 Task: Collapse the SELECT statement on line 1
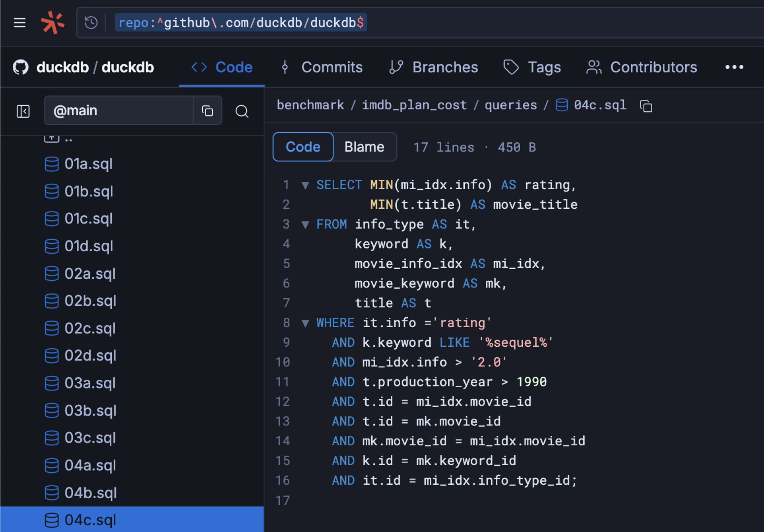305,185
